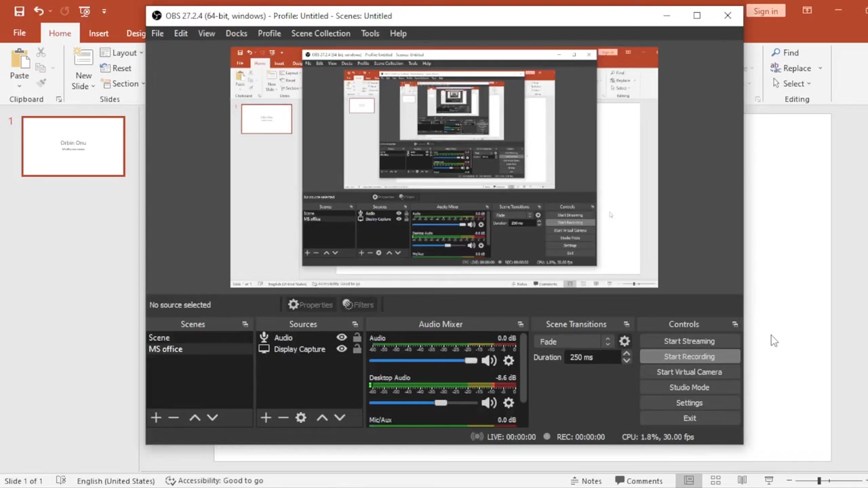
Task: Open Customize Quick Access Toolbar dropdown
Action: pos(104,11)
